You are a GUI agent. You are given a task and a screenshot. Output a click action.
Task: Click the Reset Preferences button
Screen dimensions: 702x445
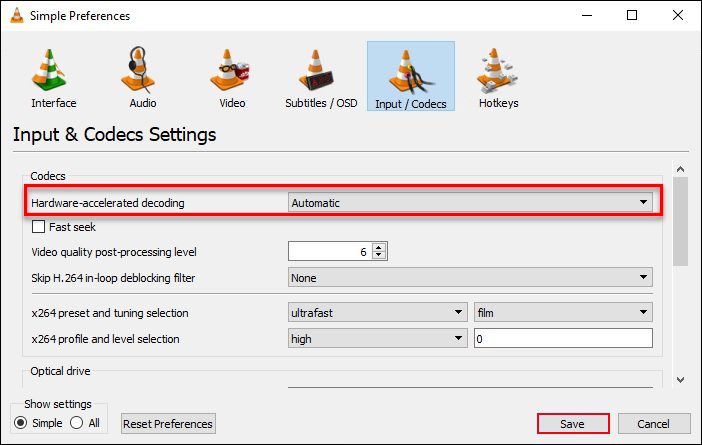coord(168,424)
